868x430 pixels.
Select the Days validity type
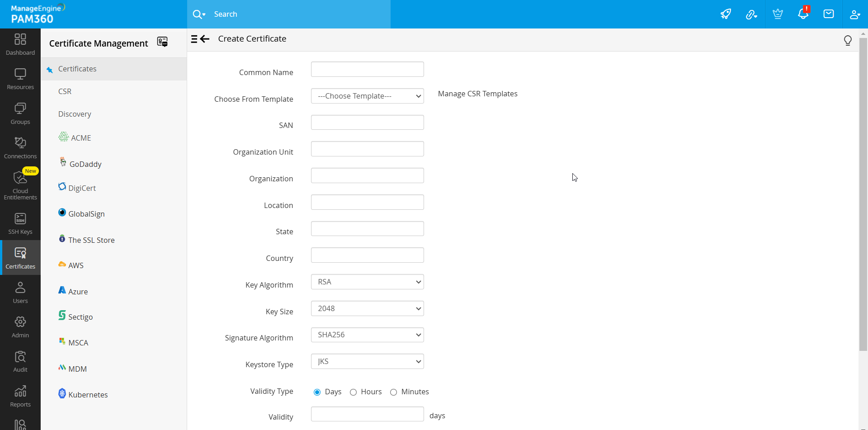tap(317, 392)
